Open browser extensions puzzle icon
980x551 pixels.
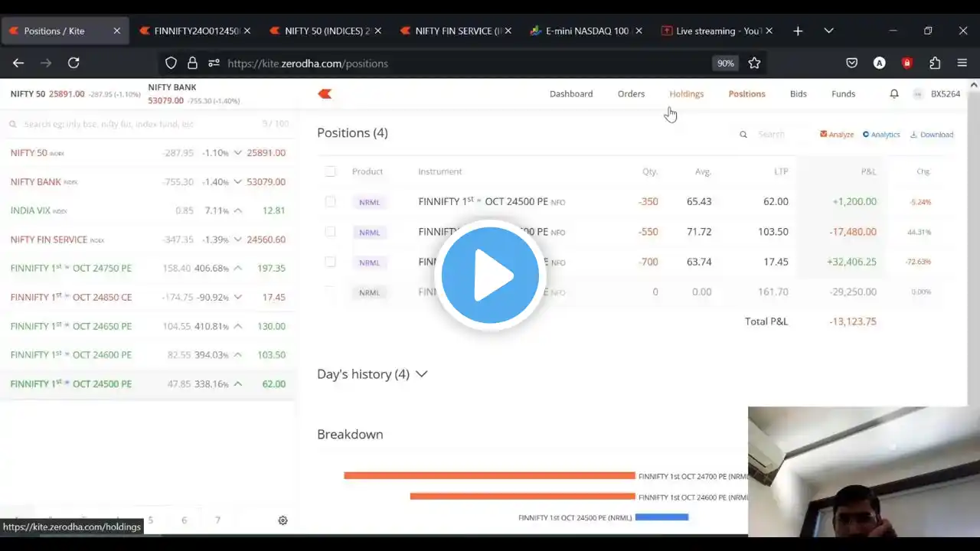(935, 64)
